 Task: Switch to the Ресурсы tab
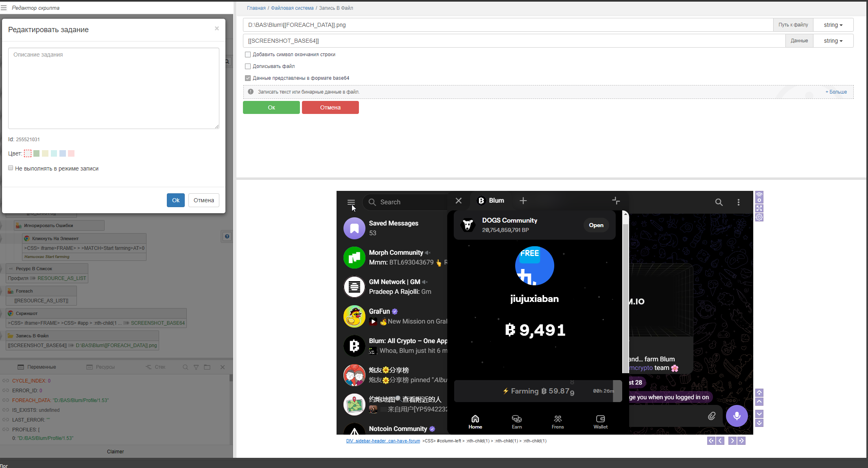coord(101,367)
